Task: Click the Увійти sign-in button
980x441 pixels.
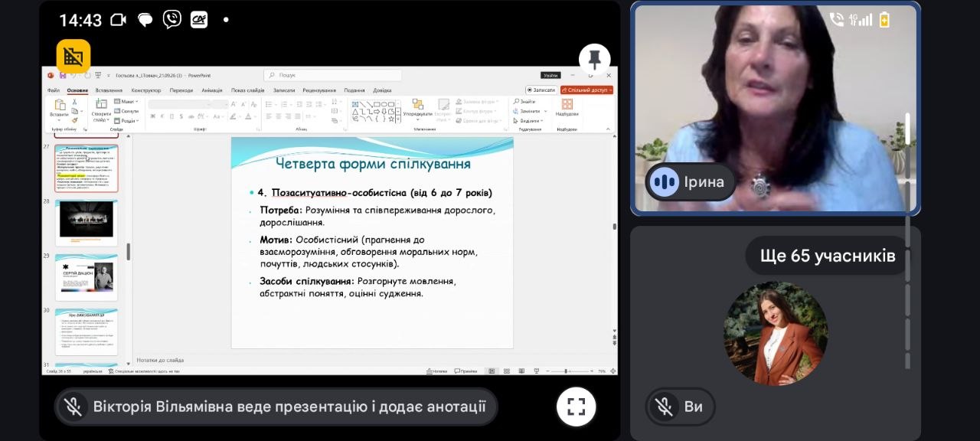Action: 550,75
